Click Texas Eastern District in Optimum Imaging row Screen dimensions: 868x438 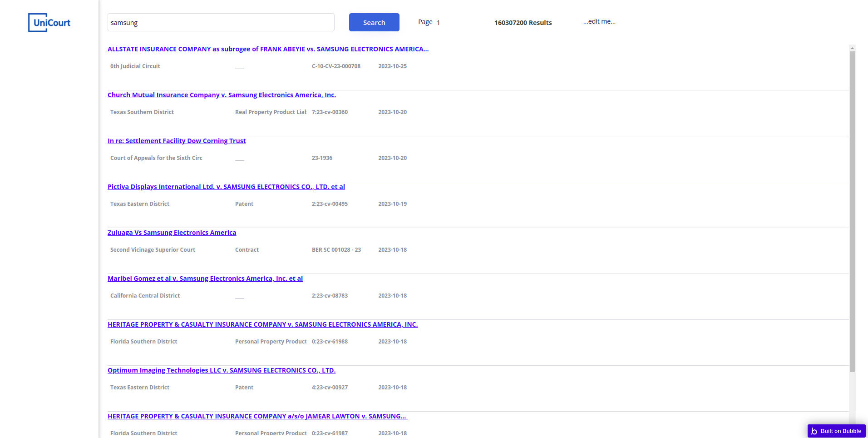(x=140, y=388)
